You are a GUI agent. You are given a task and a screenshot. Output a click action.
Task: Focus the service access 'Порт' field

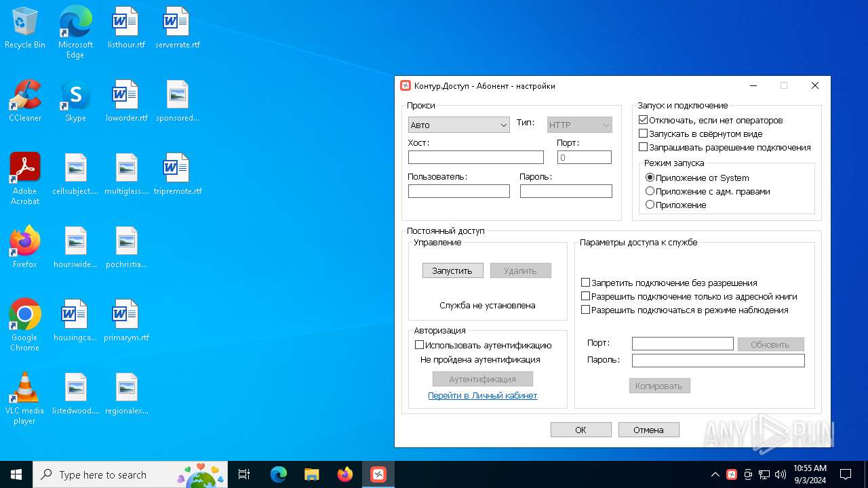pyautogui.click(x=683, y=344)
